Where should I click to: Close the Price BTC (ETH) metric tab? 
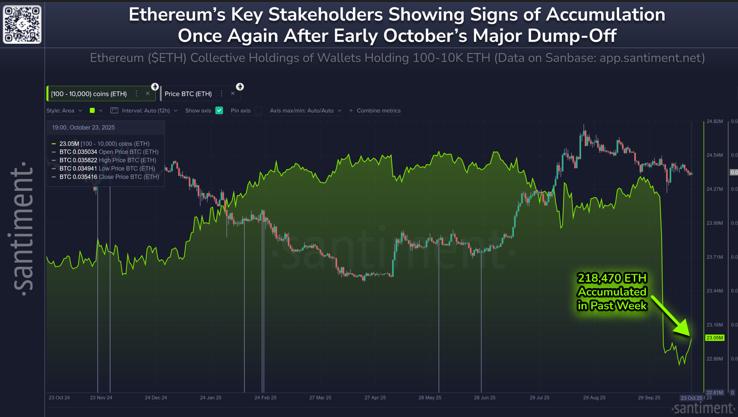(233, 94)
